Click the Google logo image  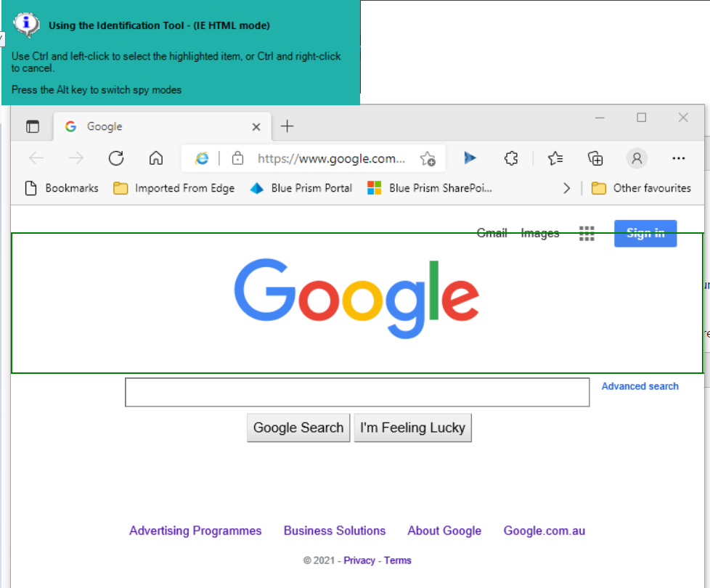coord(356,298)
